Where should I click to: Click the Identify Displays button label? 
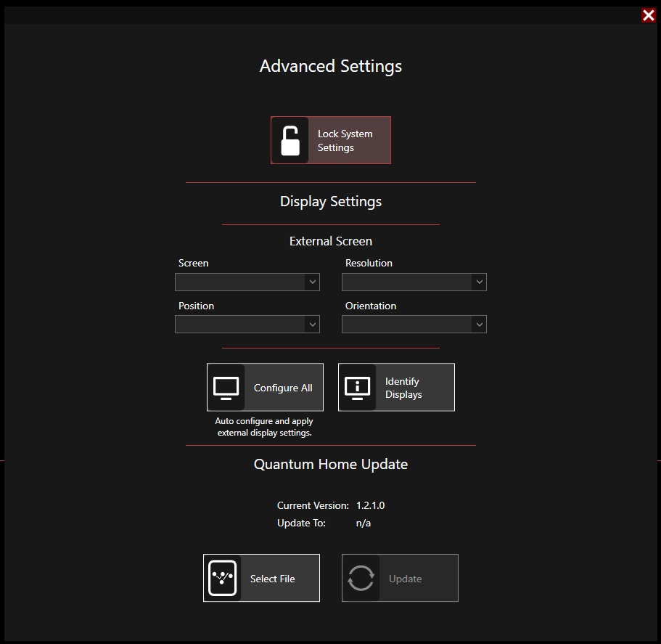tap(403, 388)
